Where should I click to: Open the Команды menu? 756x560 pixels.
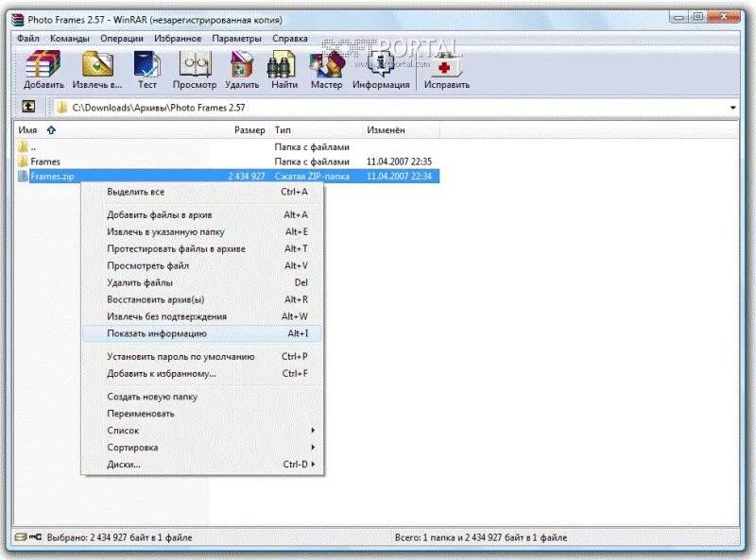click(70, 38)
